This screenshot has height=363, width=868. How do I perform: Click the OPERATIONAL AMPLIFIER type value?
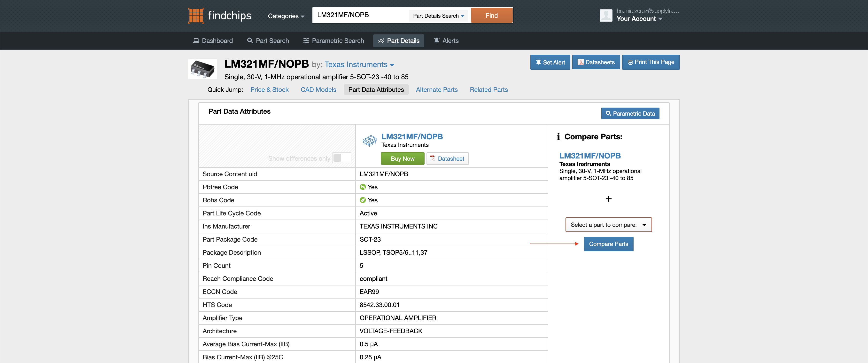click(398, 318)
